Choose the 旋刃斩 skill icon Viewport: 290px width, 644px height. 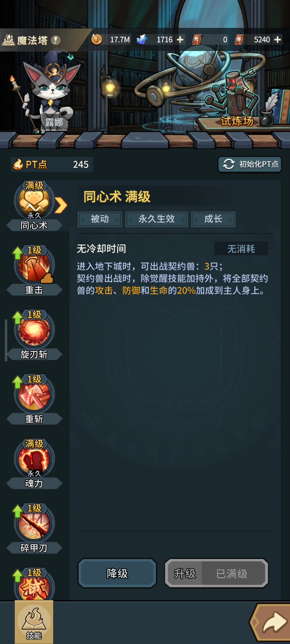coord(34,330)
